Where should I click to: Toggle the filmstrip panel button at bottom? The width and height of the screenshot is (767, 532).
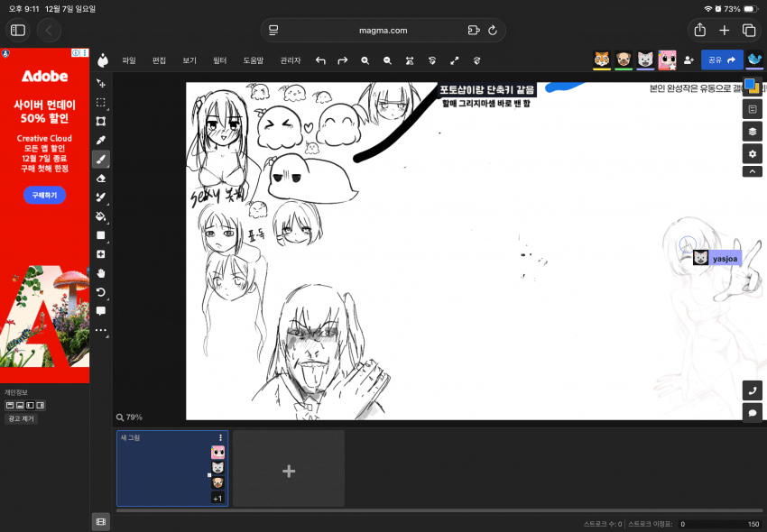(101, 521)
